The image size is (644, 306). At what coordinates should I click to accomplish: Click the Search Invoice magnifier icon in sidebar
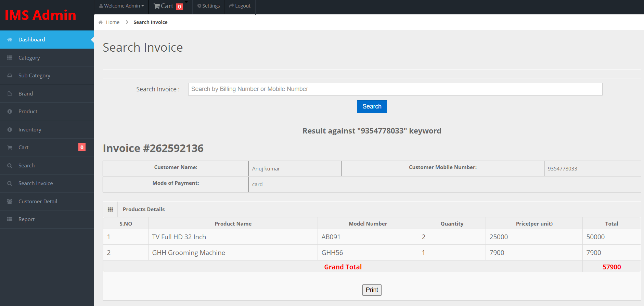10,183
